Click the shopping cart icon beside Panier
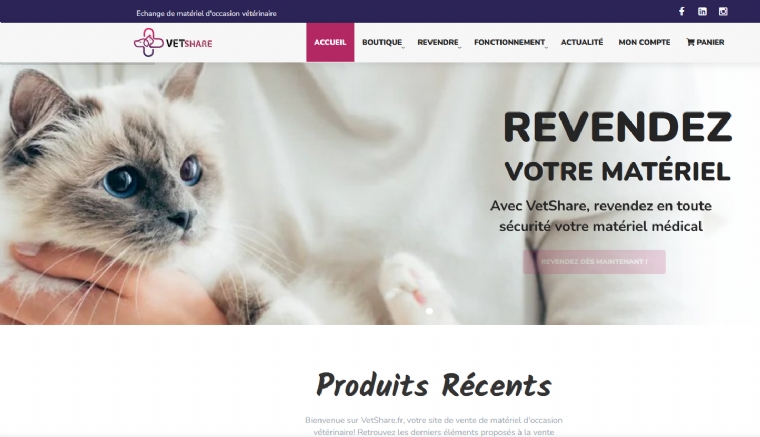This screenshot has height=437, width=760. [x=690, y=42]
